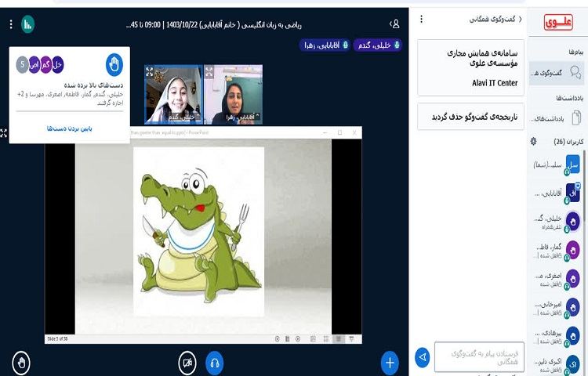Screen dimensions: 588x376
Task: Click the Slide 3 of 38 status text
Action: [57, 338]
